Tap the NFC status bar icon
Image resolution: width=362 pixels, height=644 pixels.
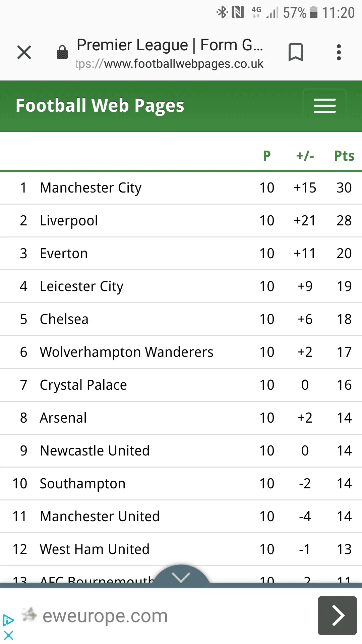point(238,13)
